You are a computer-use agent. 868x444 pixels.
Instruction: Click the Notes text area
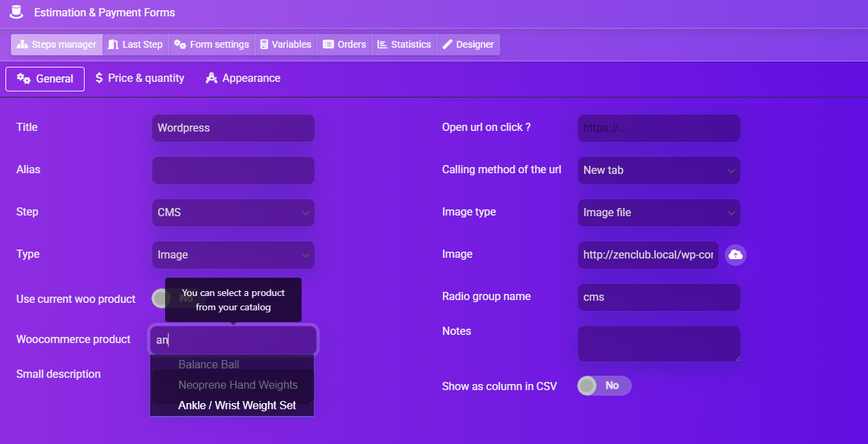point(659,344)
